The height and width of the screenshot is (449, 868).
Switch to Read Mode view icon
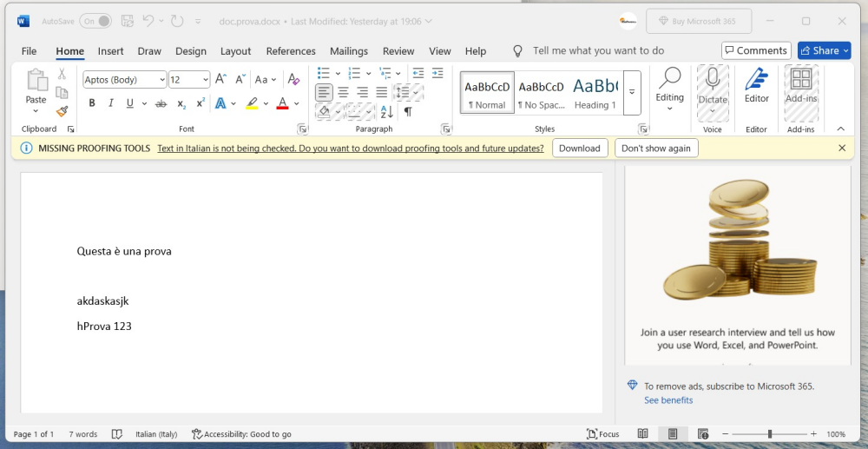click(642, 434)
